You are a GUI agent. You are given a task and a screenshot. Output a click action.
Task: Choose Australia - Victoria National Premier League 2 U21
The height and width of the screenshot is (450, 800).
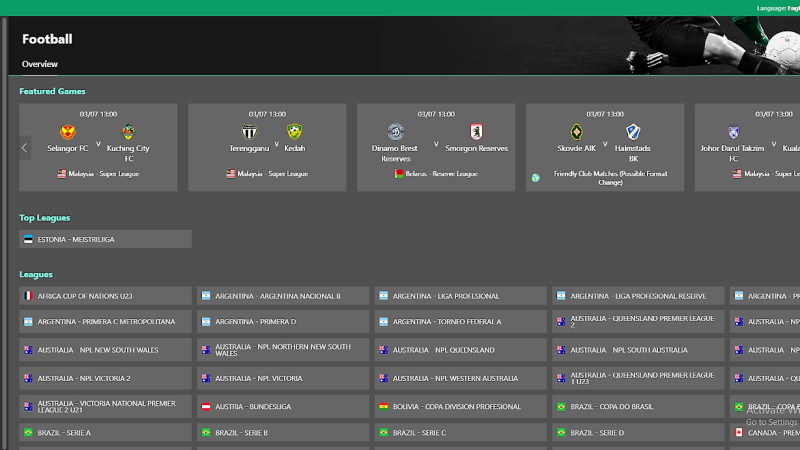[x=105, y=407]
